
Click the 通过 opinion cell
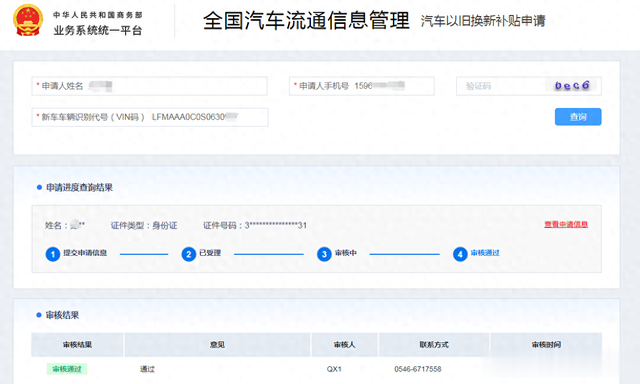point(147,369)
